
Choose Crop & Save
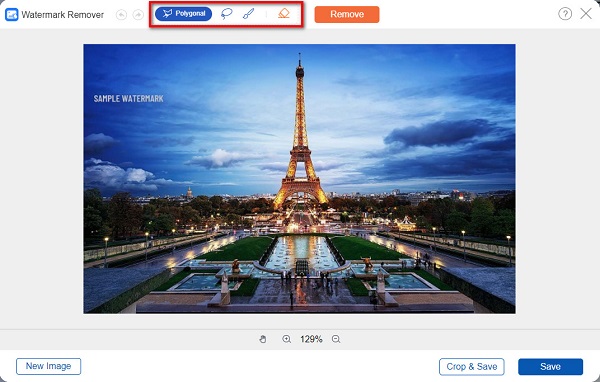[x=472, y=367]
